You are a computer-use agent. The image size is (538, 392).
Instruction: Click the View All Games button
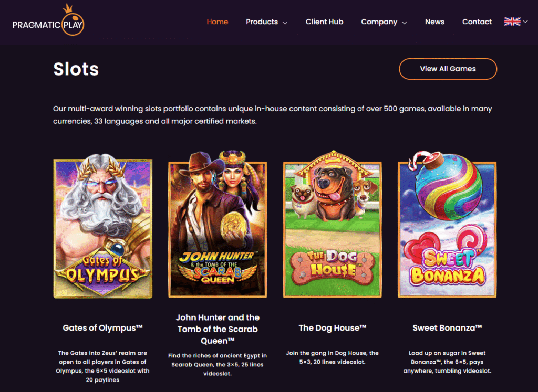[448, 69]
